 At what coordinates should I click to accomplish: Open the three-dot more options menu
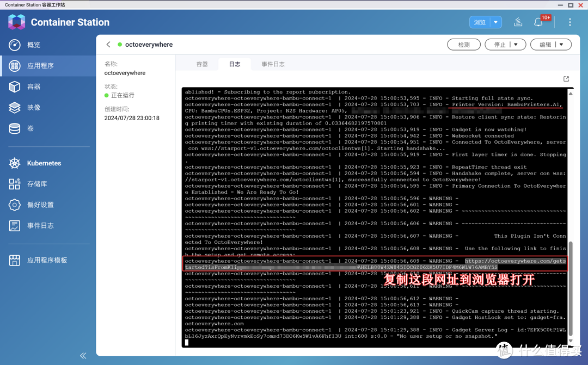point(569,22)
